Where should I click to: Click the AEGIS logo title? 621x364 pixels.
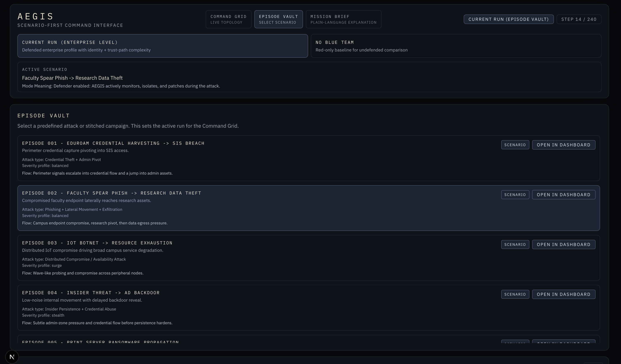(x=35, y=16)
